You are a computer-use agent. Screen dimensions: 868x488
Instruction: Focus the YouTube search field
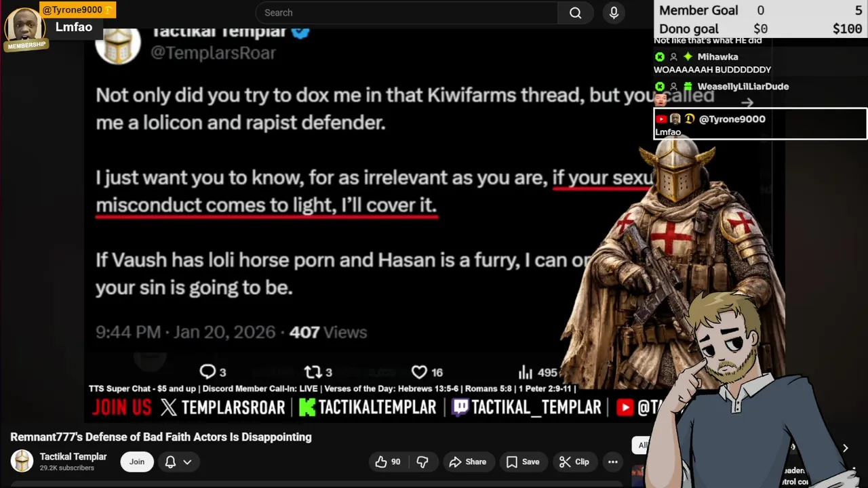pyautogui.click(x=407, y=13)
